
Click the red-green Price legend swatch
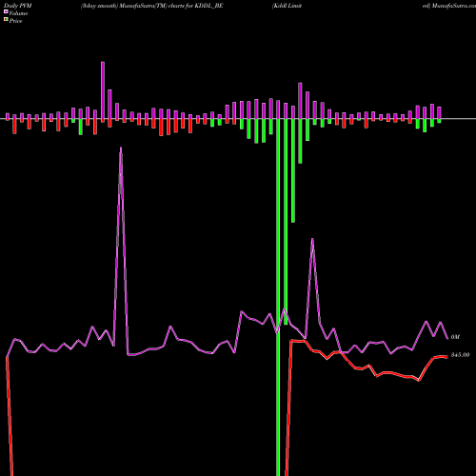[x=6, y=19]
